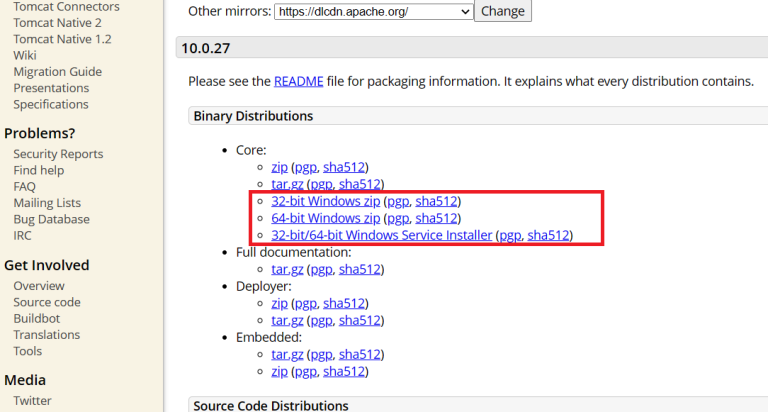Open Tomcat Native 2 in sidebar
Image resolution: width=768 pixels, height=412 pixels.
click(x=57, y=23)
